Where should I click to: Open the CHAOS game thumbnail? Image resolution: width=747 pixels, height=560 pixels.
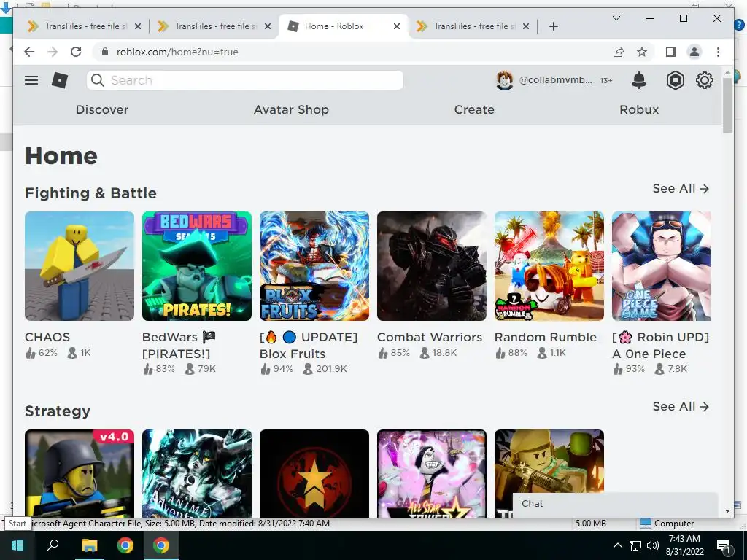tap(80, 266)
